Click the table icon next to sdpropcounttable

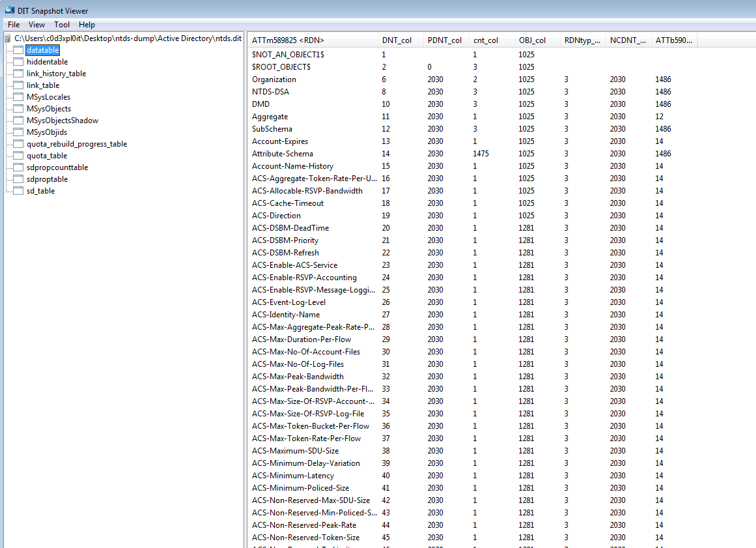point(18,167)
